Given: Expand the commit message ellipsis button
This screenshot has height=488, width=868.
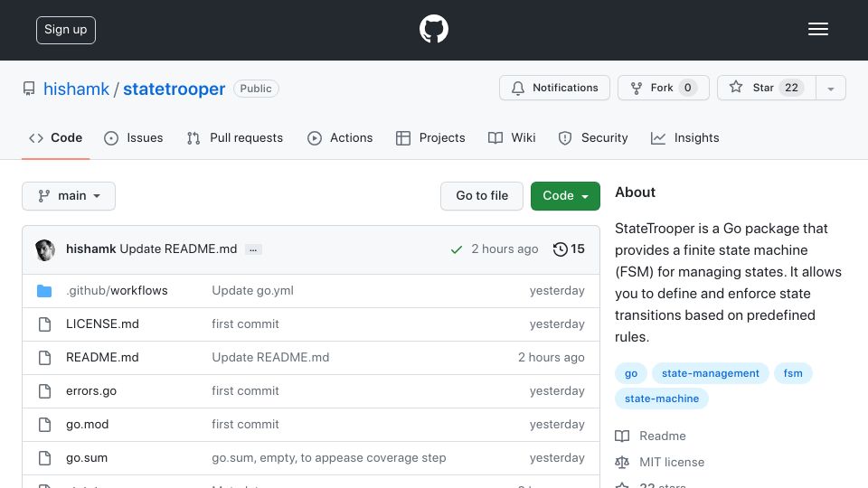Looking at the screenshot, I should click(253, 249).
